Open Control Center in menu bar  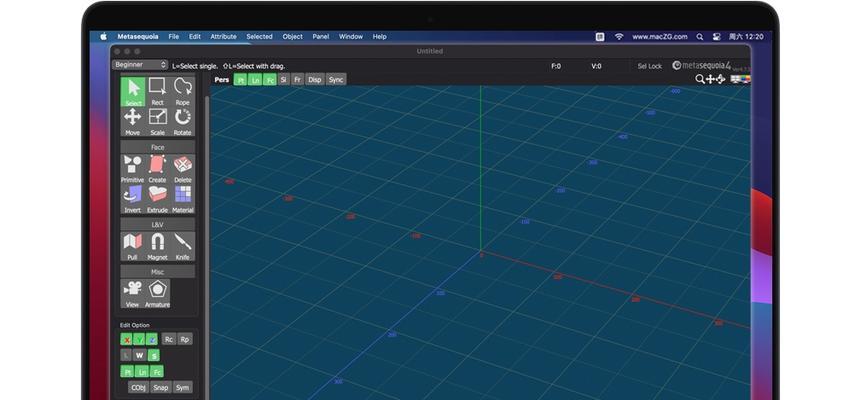point(717,37)
